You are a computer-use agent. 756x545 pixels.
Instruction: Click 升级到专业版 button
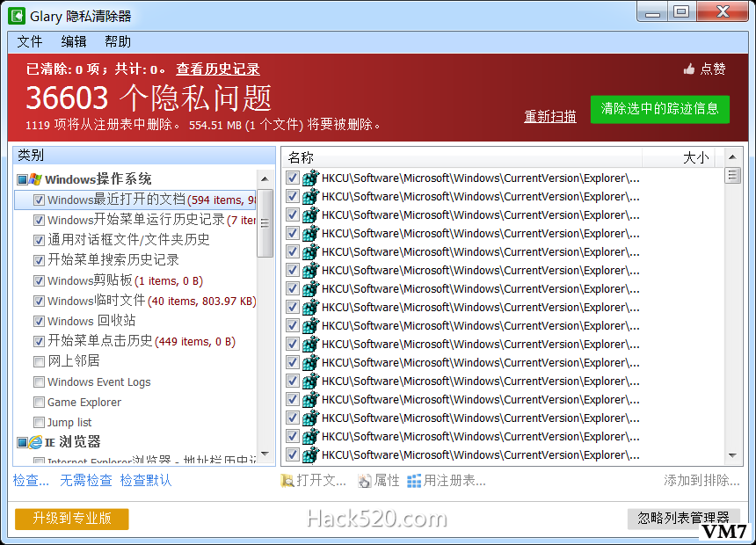pyautogui.click(x=72, y=519)
